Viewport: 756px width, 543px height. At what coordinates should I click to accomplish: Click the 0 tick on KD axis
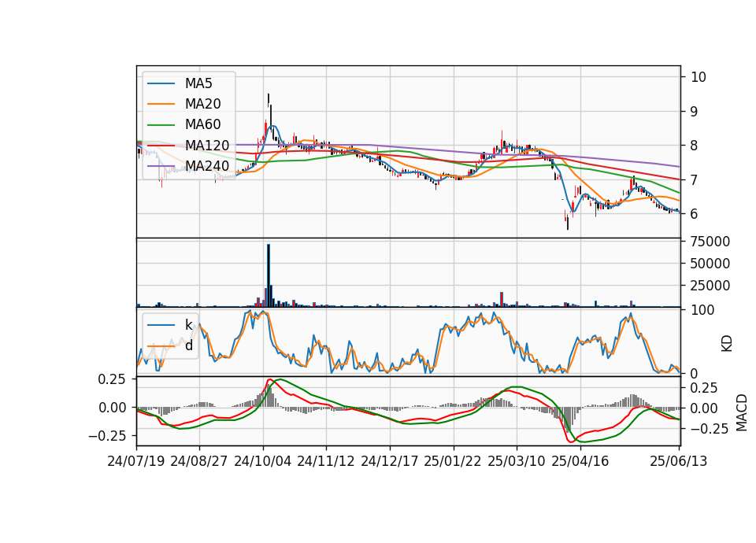click(695, 373)
